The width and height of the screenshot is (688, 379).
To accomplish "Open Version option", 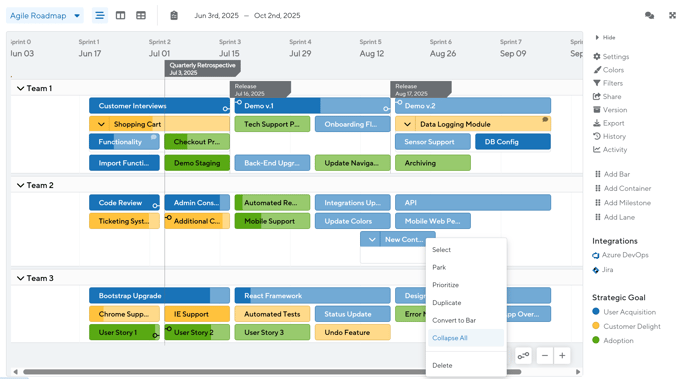I will [610, 110].
